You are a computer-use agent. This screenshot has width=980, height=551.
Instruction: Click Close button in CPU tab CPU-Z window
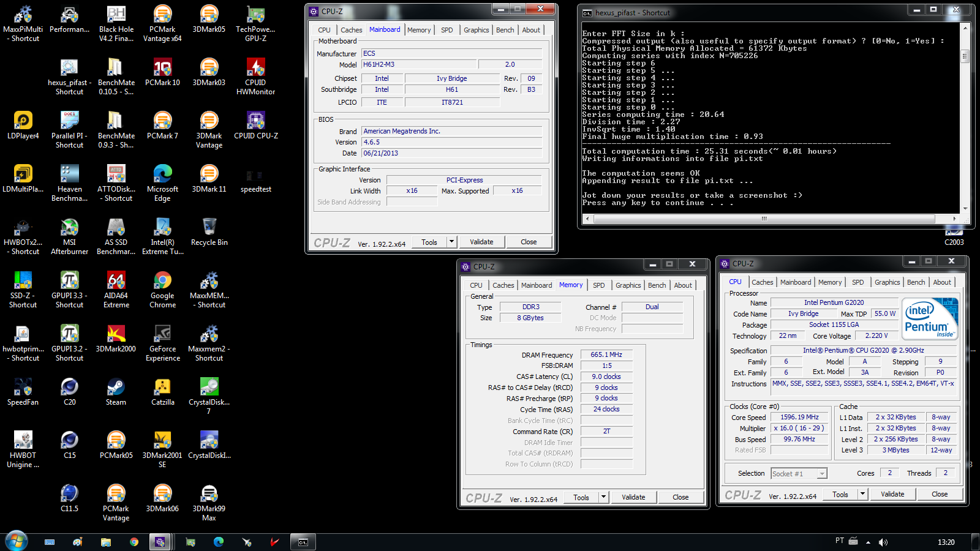(x=940, y=494)
